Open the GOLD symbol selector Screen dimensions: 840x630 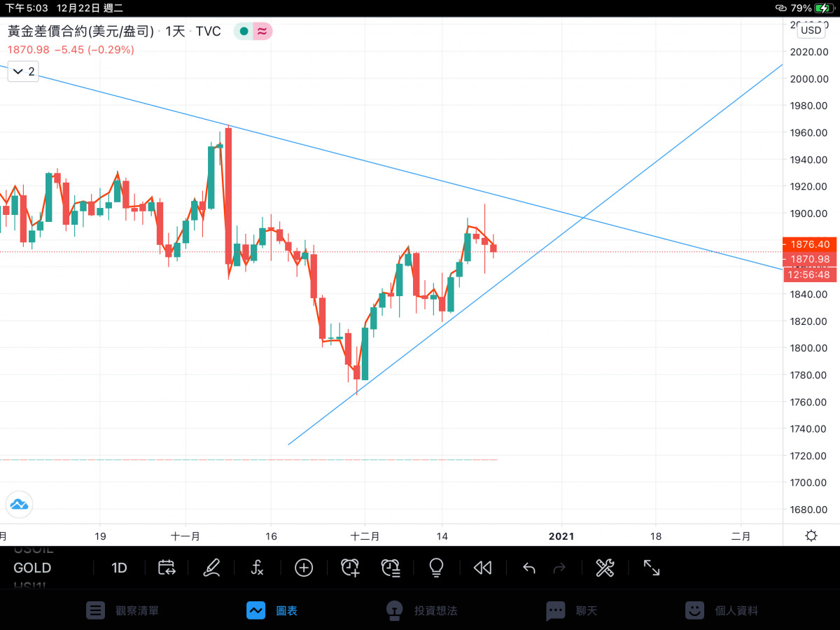(32, 568)
